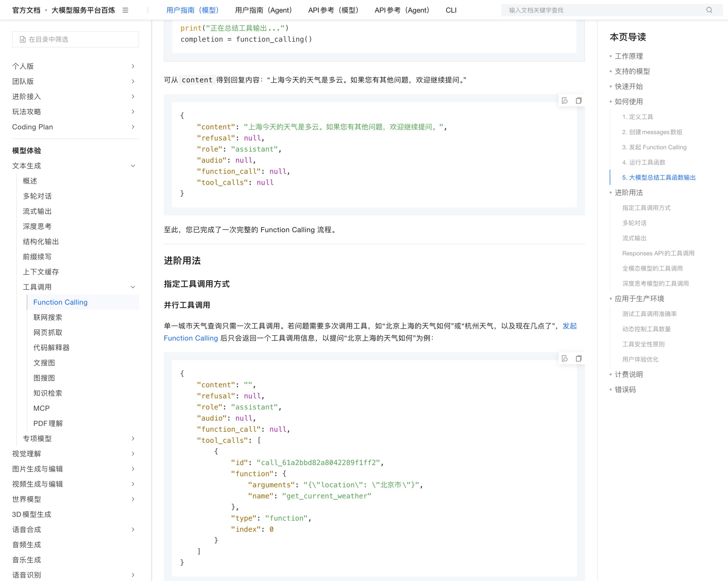
Task: Open MCP sidebar page
Action: coord(41,408)
